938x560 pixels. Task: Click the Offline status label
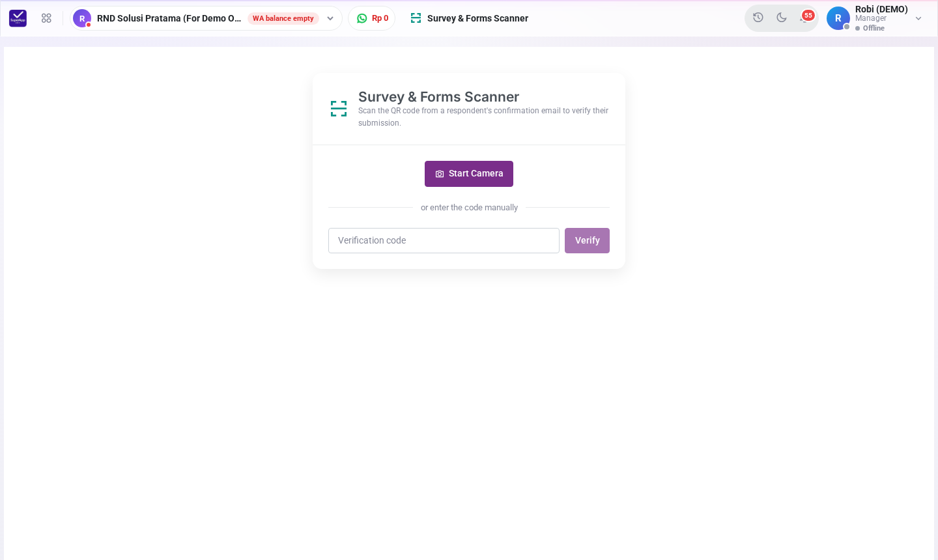coord(874,28)
